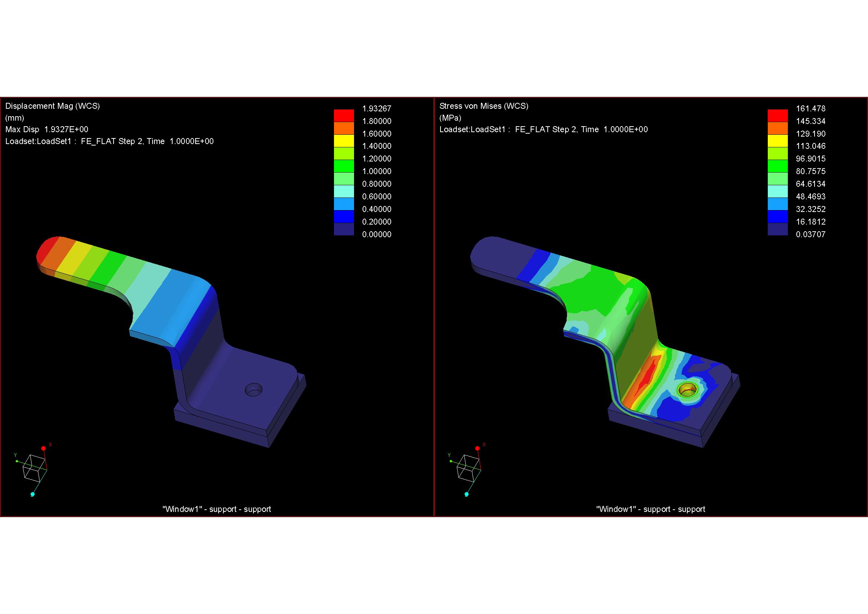Click the bolt hole on the stress model
The width and height of the screenshot is (868, 614).
point(688,389)
